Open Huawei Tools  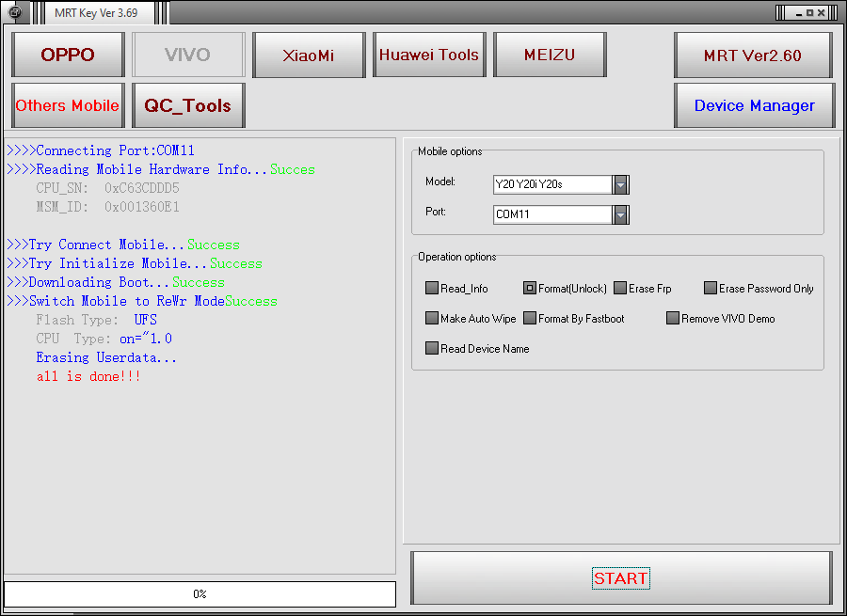(x=429, y=55)
